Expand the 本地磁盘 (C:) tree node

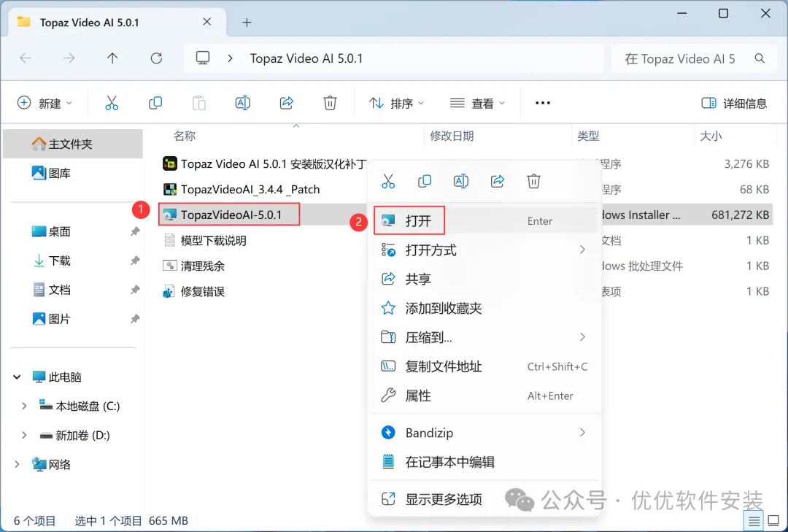coord(23,406)
